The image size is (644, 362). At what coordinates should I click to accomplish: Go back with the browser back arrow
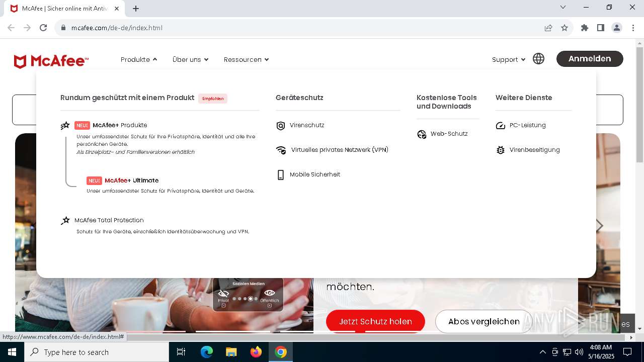point(11,28)
